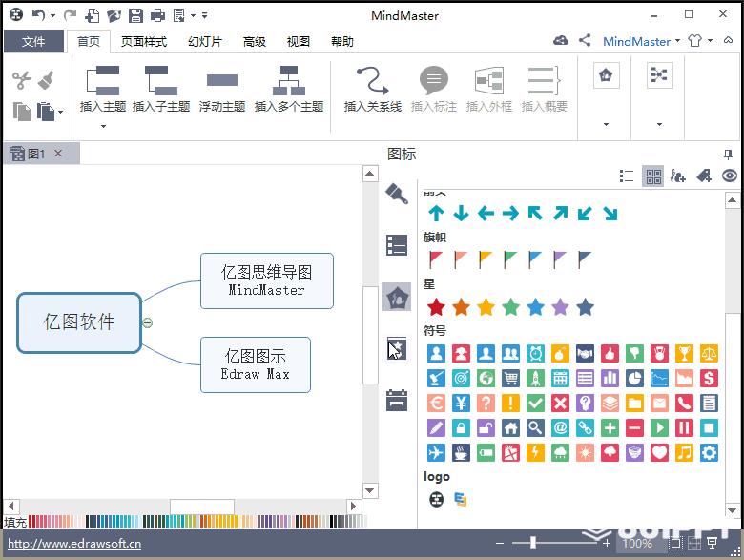Image resolution: width=744 pixels, height=560 pixels.
Task: Click canvas vertical scrollbar down arrow
Action: 370,490
